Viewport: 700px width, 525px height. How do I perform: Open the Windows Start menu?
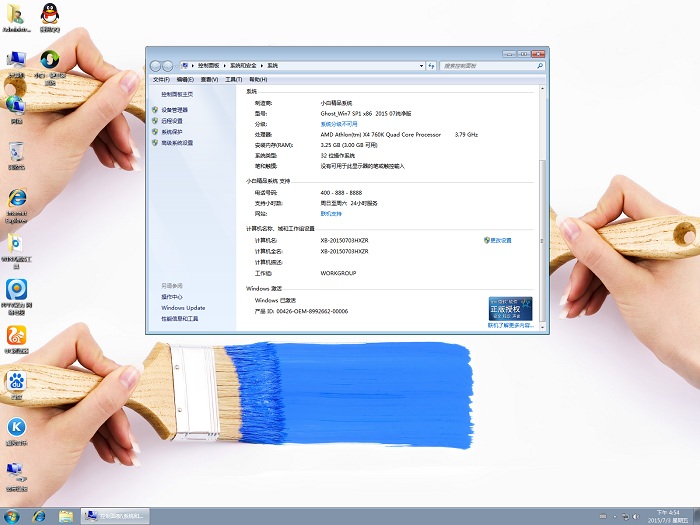[x=11, y=517]
